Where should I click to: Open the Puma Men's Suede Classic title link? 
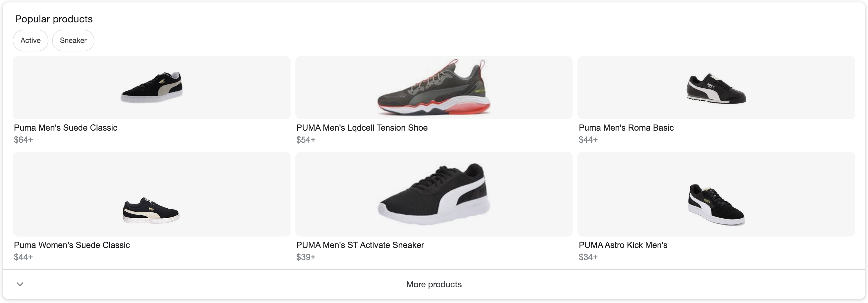click(x=65, y=128)
